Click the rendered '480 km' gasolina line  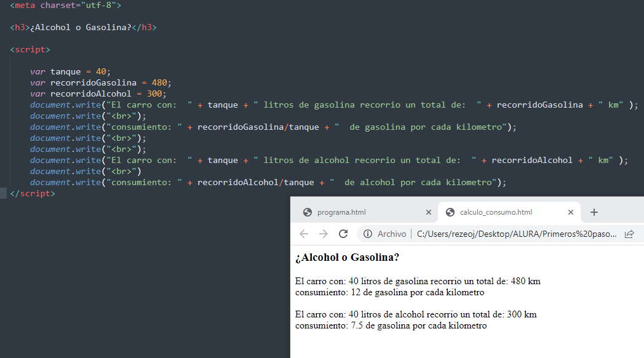[418, 281]
